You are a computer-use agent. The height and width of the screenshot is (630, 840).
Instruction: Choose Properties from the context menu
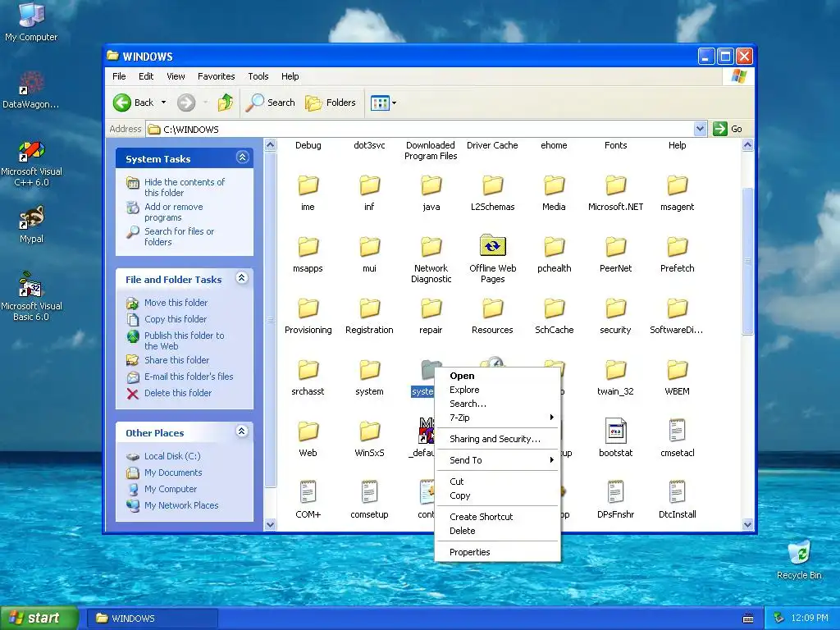[497, 552]
